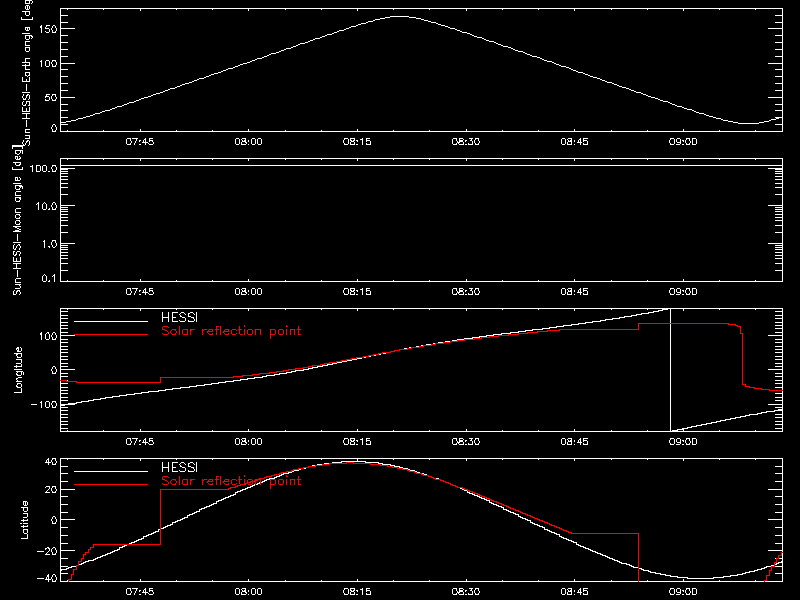
Task: Click the 40 tick on the Latitude plot
Action: 51,462
